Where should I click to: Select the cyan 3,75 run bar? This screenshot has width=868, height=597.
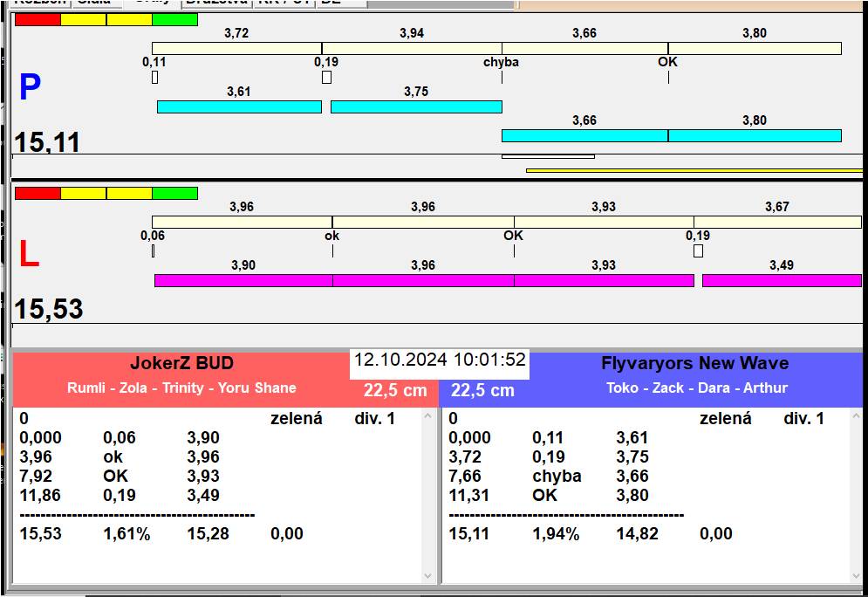coord(416,106)
